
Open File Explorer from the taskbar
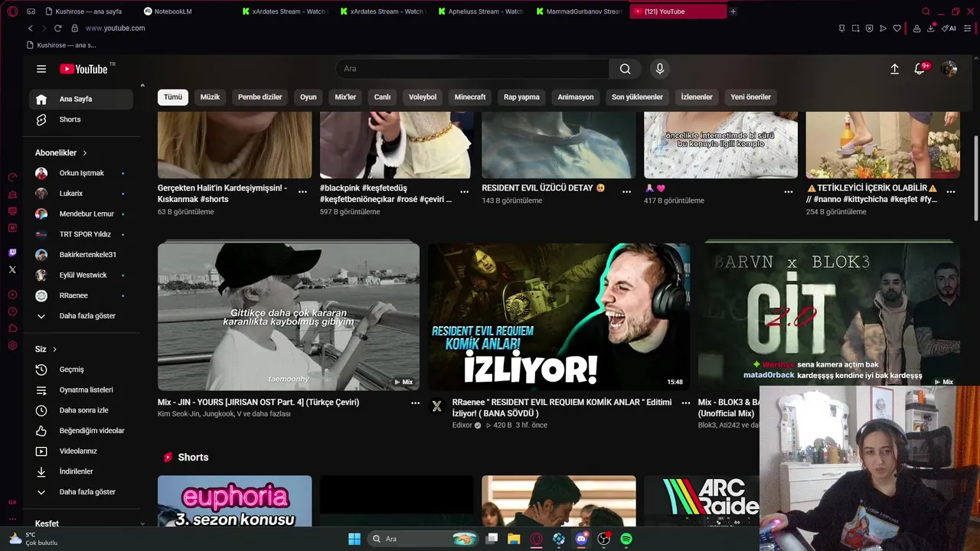(x=514, y=539)
